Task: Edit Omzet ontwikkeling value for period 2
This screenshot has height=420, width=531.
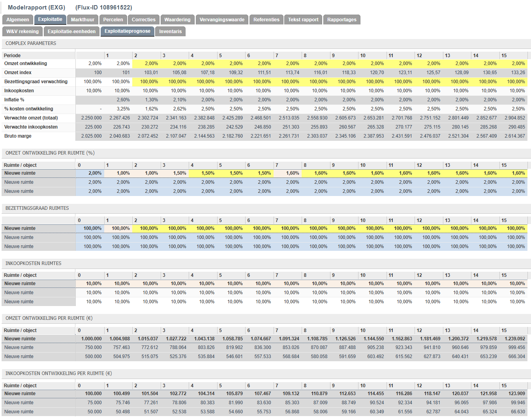Action: [146, 63]
